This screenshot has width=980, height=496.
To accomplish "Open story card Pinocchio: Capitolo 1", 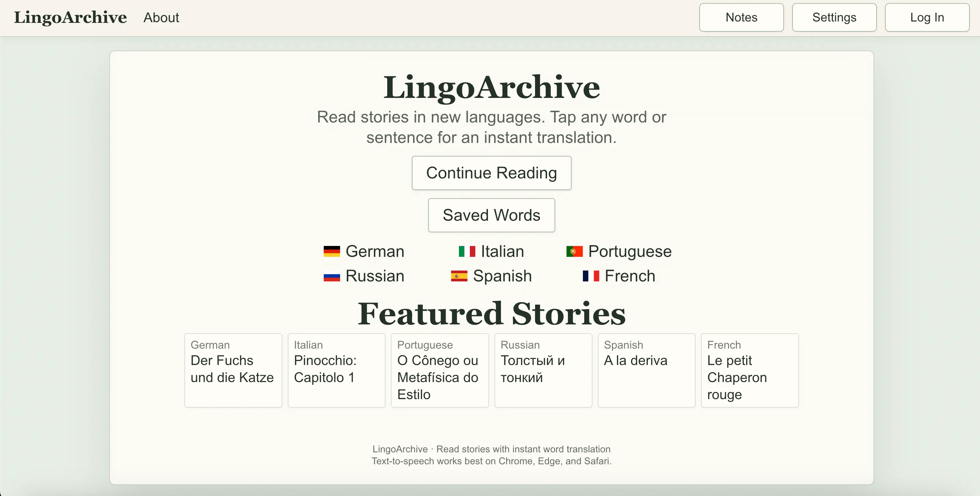I will [336, 370].
